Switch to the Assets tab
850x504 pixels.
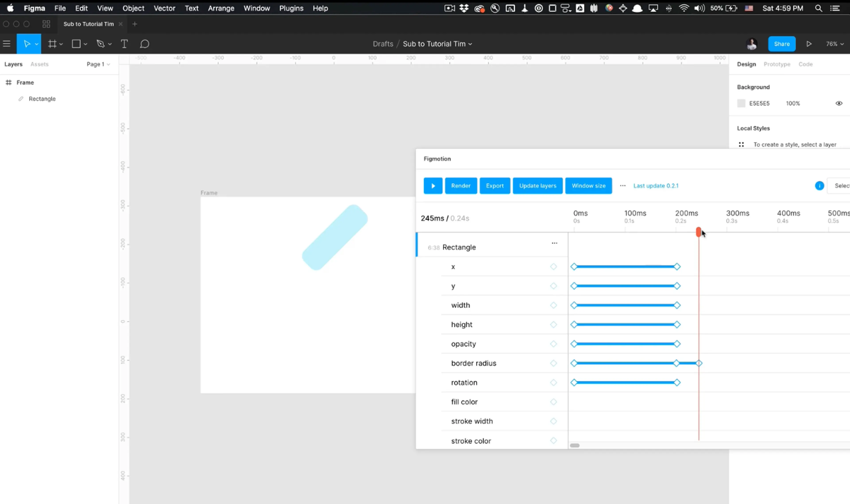(39, 64)
